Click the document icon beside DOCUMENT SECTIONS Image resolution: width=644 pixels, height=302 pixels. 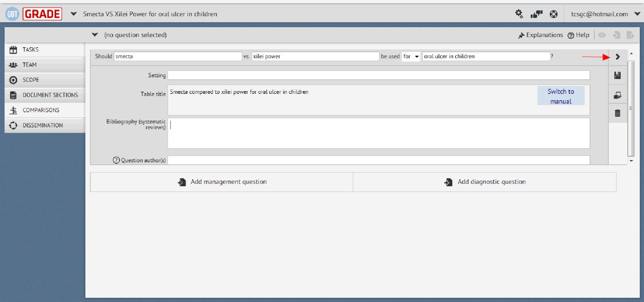(13, 95)
